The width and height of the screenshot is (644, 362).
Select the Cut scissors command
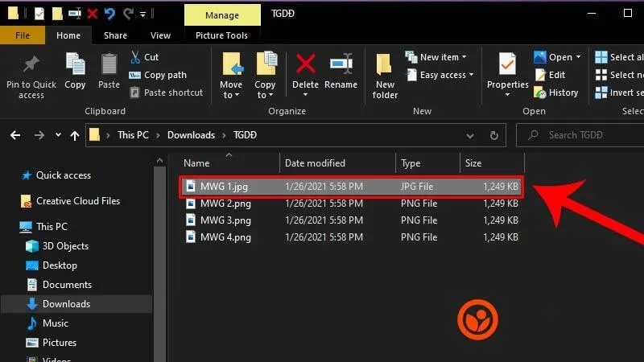coord(145,57)
